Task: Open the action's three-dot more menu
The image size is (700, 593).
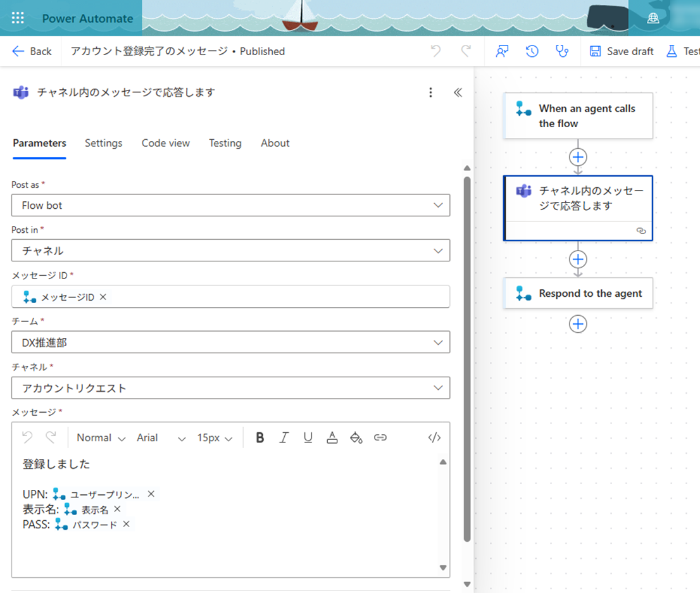Action: (430, 92)
